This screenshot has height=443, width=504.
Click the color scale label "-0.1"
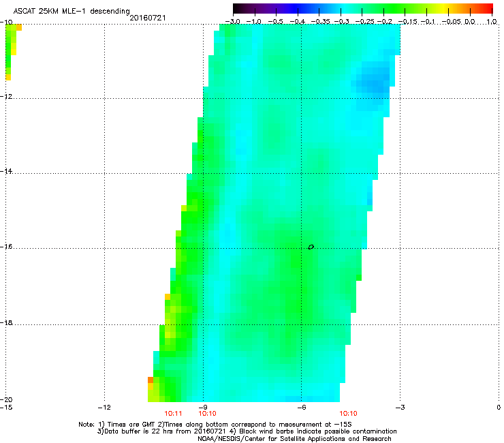[x=428, y=22]
